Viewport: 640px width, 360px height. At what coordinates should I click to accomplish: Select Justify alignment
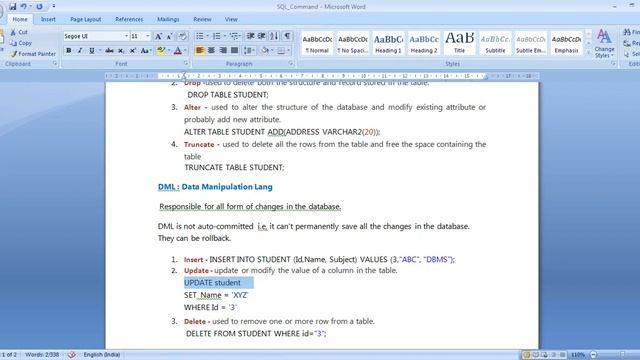(234, 51)
